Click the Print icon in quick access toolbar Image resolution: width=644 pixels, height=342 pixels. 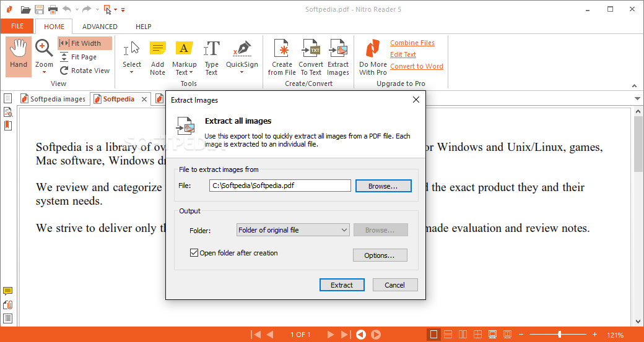tap(53, 9)
